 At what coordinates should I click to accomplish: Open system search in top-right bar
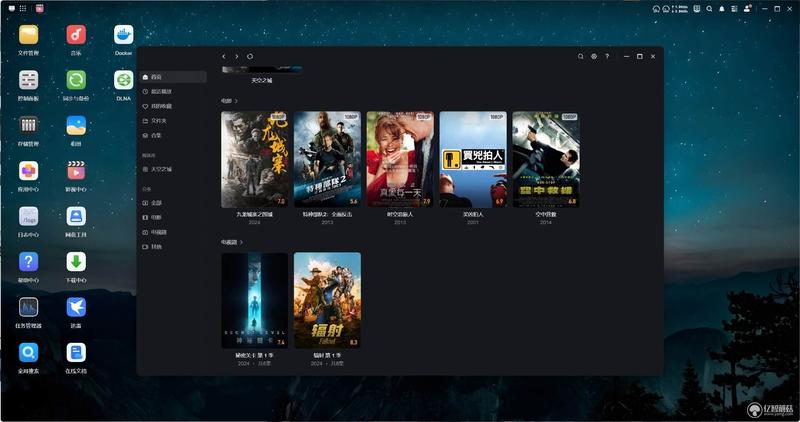point(709,9)
